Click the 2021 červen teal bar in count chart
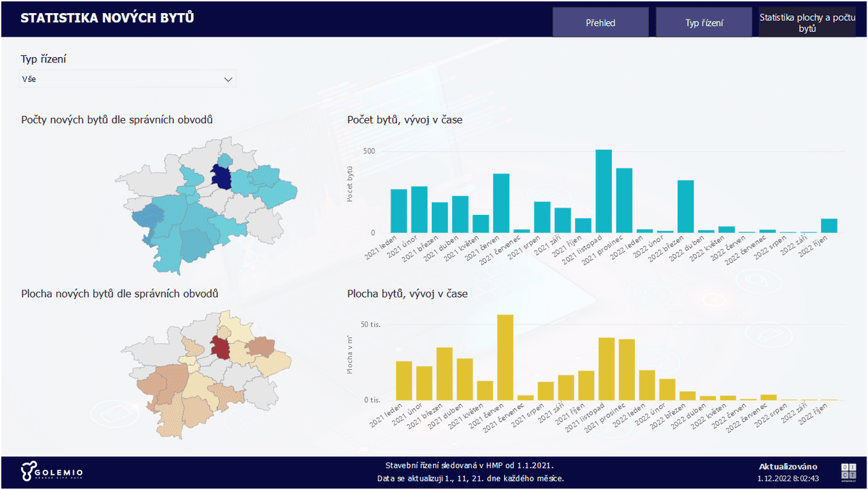Viewport: 868px width, 490px height. pos(501,203)
